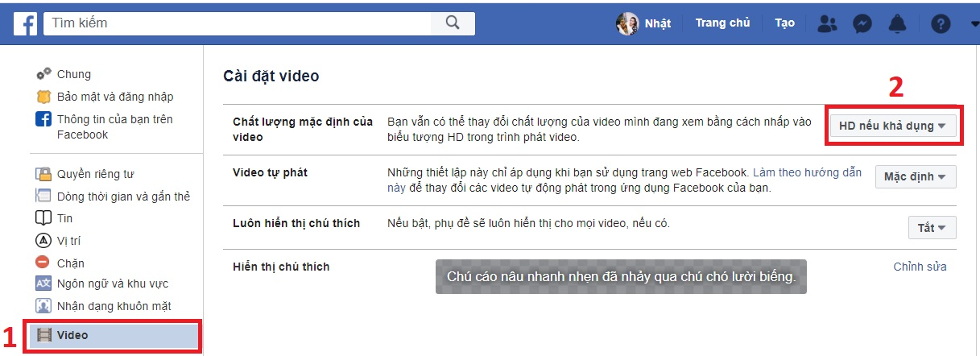Select Vị trí in the sidebar
The height and width of the screenshot is (356, 980).
[68, 241]
